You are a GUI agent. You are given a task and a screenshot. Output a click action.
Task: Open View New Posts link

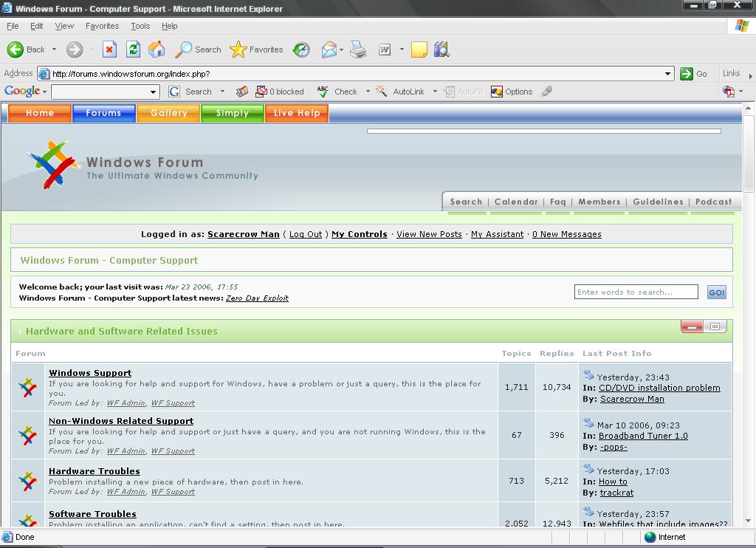tap(429, 234)
